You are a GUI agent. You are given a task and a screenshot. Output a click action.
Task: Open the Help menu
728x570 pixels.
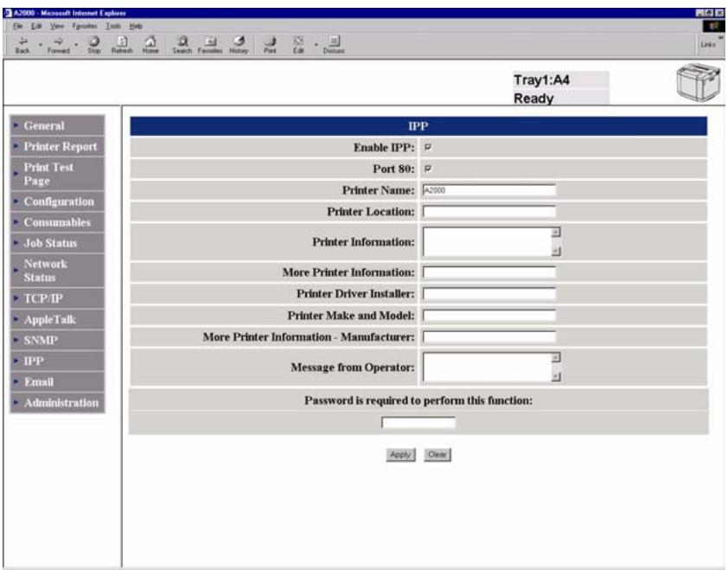136,26
